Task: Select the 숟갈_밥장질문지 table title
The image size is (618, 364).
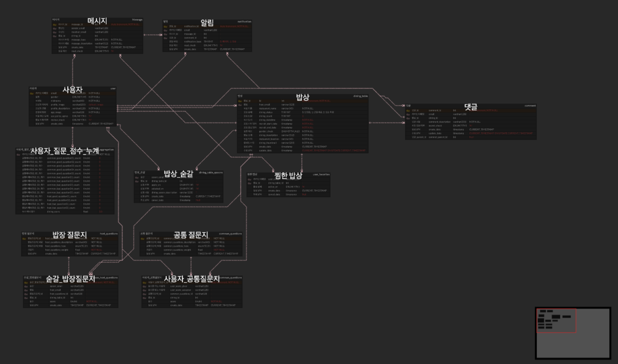Action: point(70,279)
